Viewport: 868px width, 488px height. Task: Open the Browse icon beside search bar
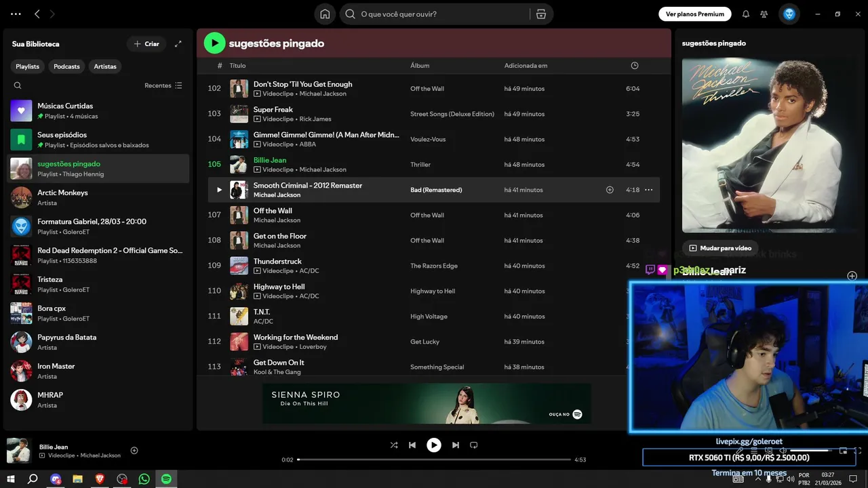[540, 14]
